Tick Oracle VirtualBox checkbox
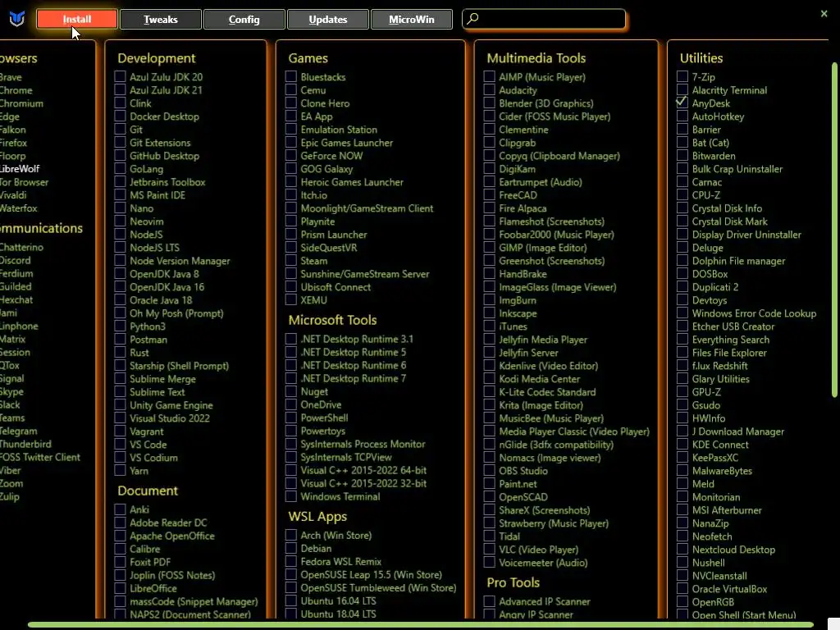The width and height of the screenshot is (840, 630). click(682, 589)
